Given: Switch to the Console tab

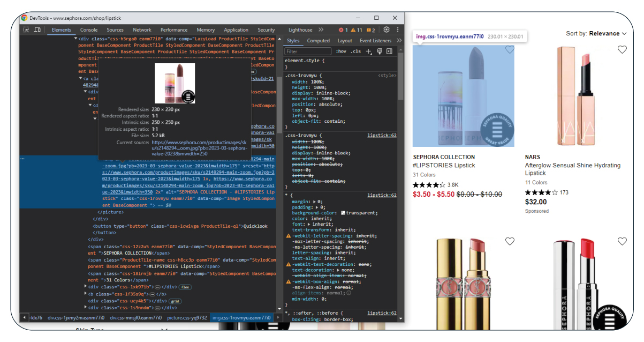Looking at the screenshot, I should [89, 30].
